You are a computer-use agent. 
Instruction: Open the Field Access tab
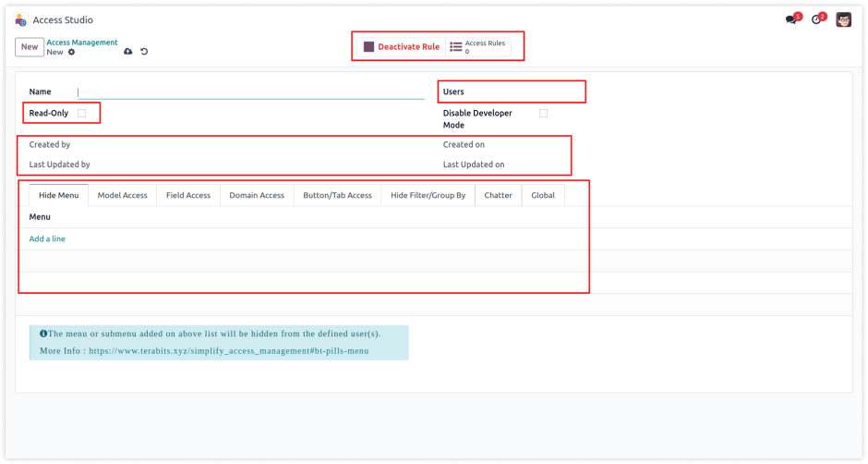coord(188,195)
